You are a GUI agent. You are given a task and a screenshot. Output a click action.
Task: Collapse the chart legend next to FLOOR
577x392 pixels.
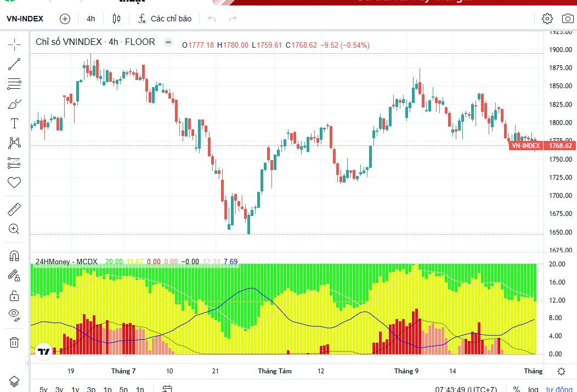click(168, 42)
